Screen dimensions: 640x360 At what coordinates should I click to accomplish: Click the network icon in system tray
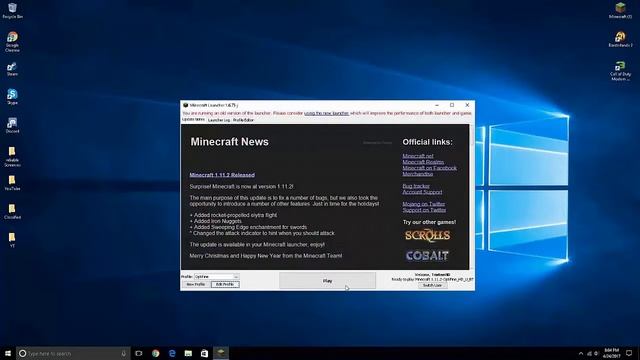pyautogui.click(x=589, y=353)
